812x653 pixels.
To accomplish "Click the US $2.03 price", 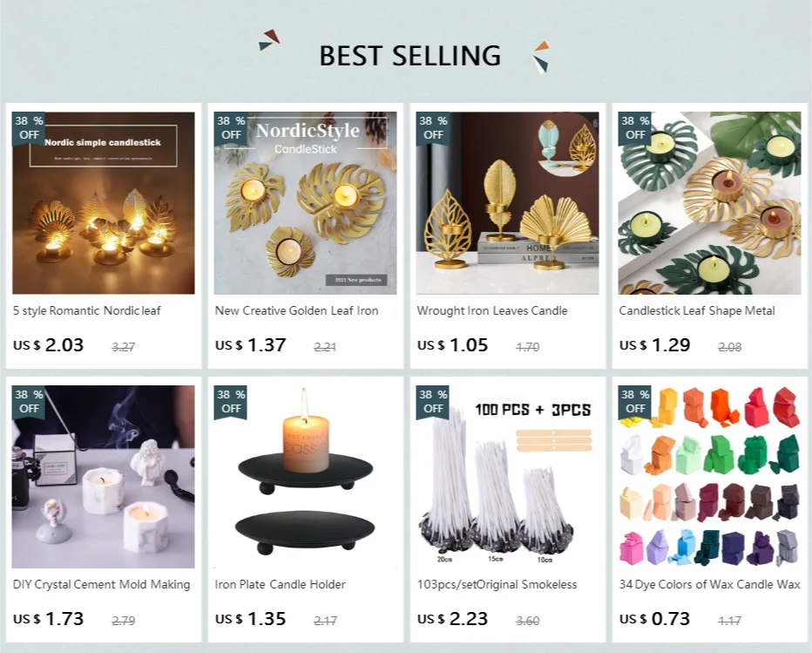I will [x=48, y=345].
